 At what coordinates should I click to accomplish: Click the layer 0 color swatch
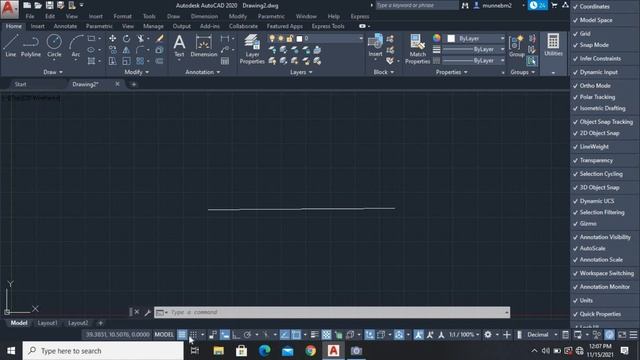pyautogui.click(x=299, y=38)
